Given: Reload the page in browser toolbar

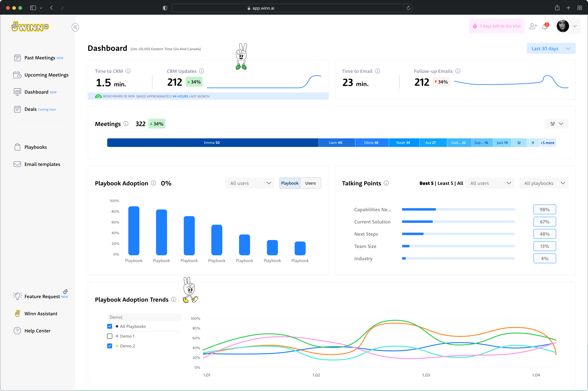Looking at the screenshot, I should coord(408,8).
